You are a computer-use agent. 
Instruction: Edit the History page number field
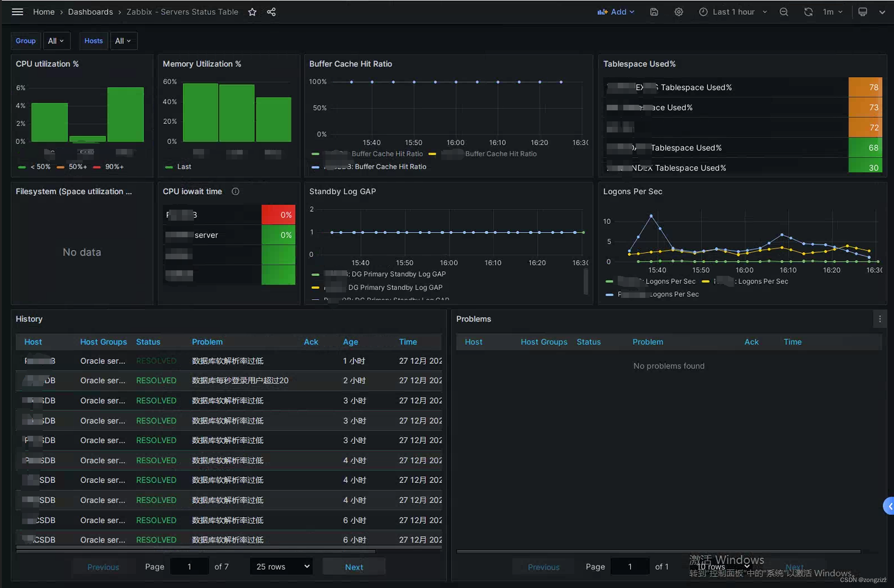189,567
